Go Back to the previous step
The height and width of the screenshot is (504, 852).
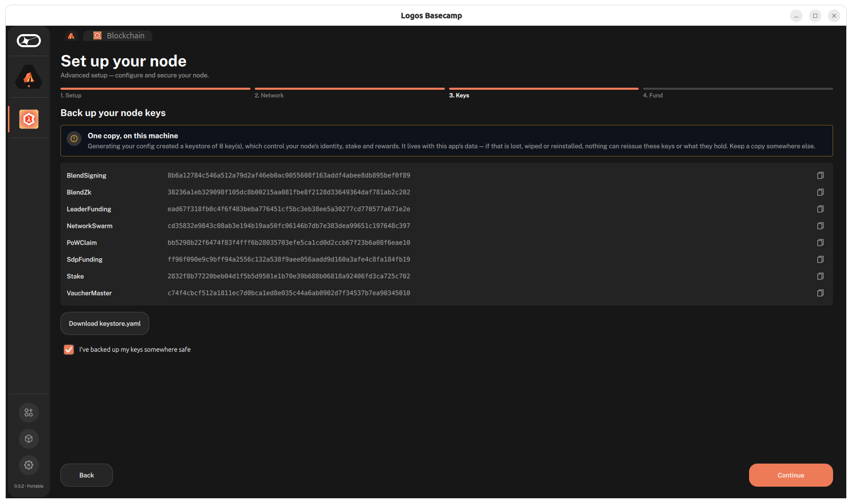coord(87,475)
